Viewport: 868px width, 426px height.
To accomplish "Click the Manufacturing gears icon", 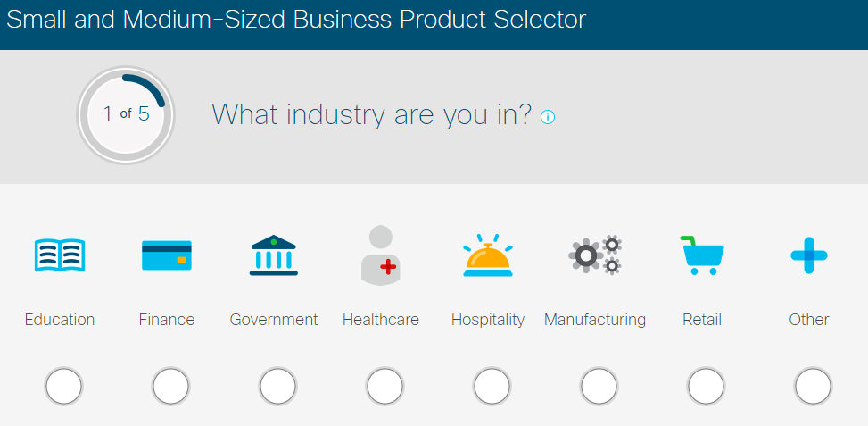I will coord(595,255).
